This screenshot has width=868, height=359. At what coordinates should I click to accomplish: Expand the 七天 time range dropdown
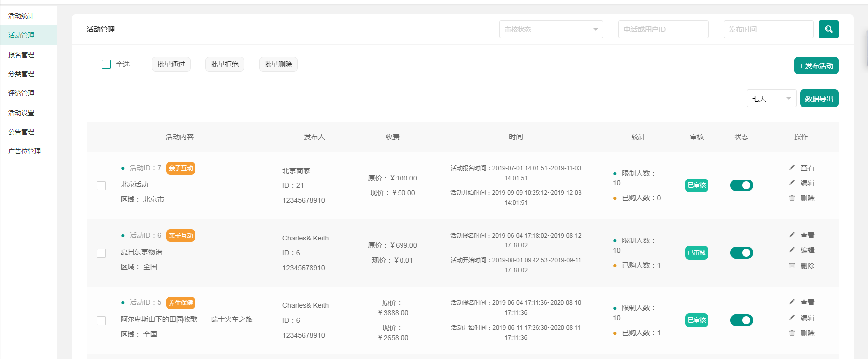pyautogui.click(x=771, y=98)
